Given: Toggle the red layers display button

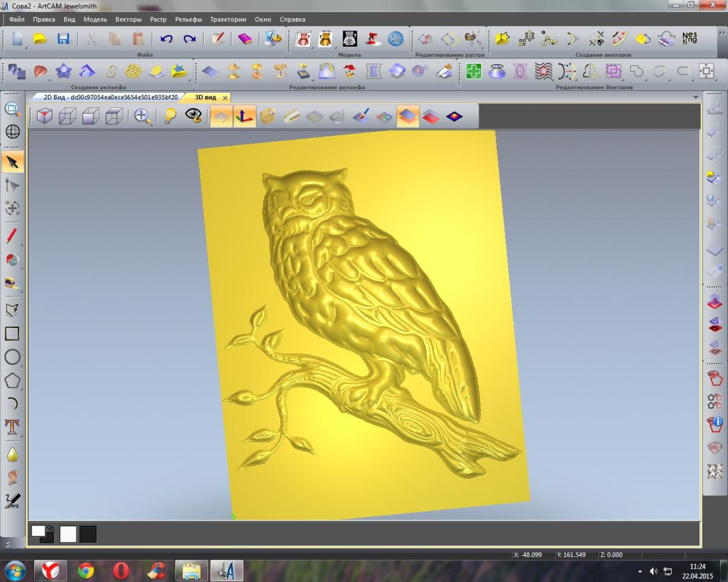Looking at the screenshot, I should tap(431, 116).
